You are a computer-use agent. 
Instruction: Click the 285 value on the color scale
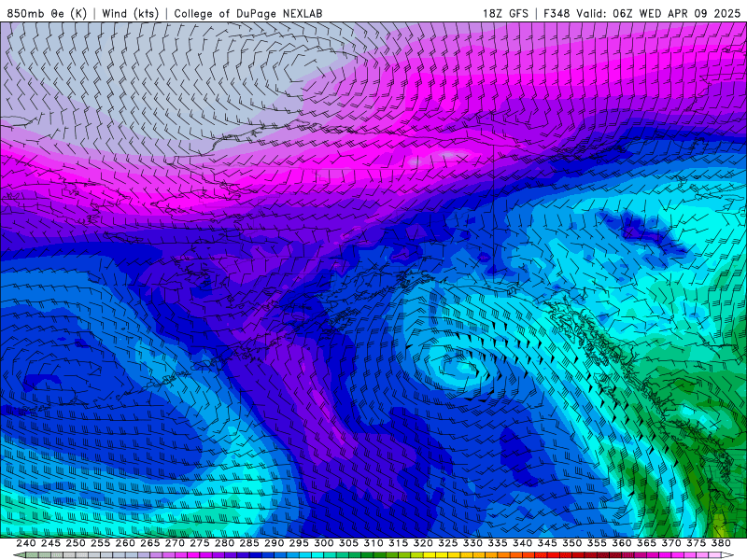tap(249, 543)
